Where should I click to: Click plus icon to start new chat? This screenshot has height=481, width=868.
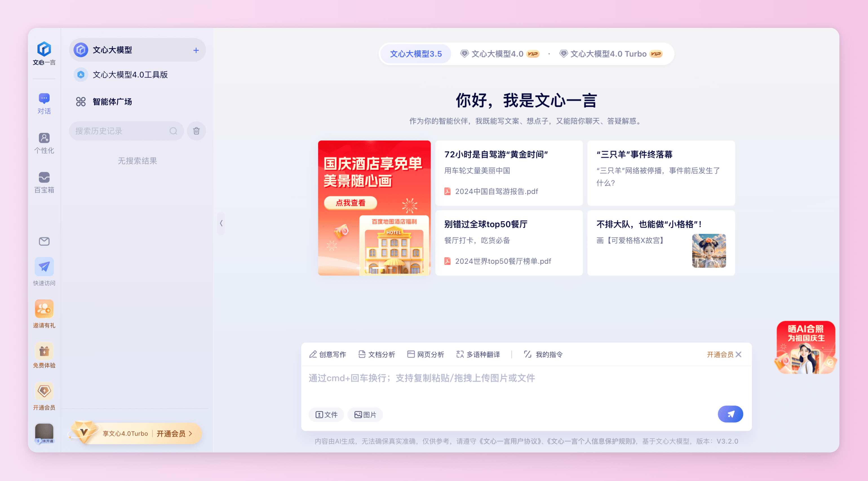[196, 50]
